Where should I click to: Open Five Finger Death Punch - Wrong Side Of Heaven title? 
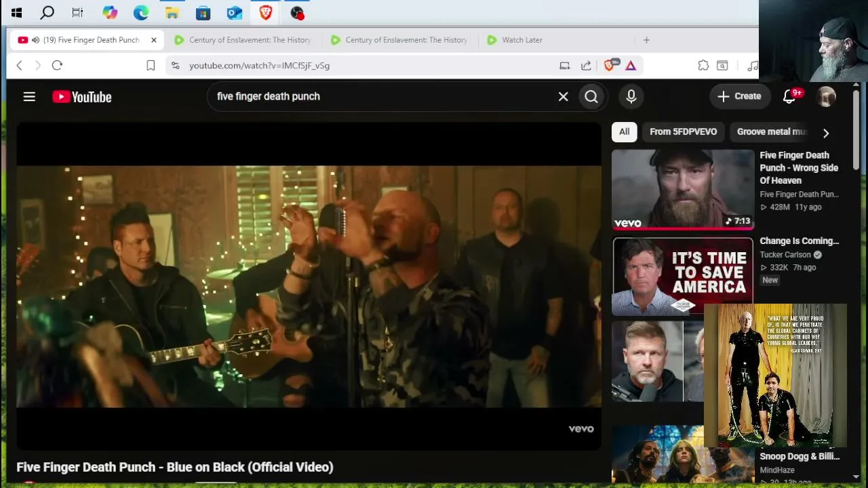coord(799,167)
